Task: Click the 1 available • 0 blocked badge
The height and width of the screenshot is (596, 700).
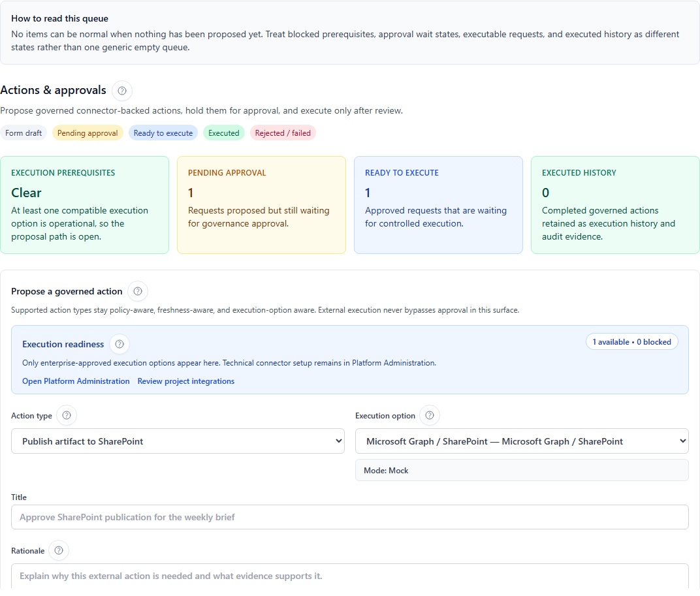Action: pyautogui.click(x=631, y=342)
